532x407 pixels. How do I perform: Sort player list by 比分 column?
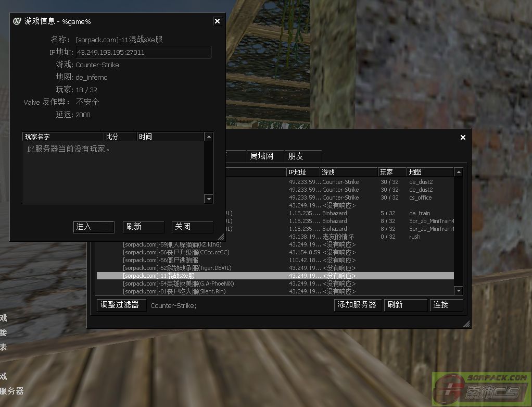(x=120, y=137)
